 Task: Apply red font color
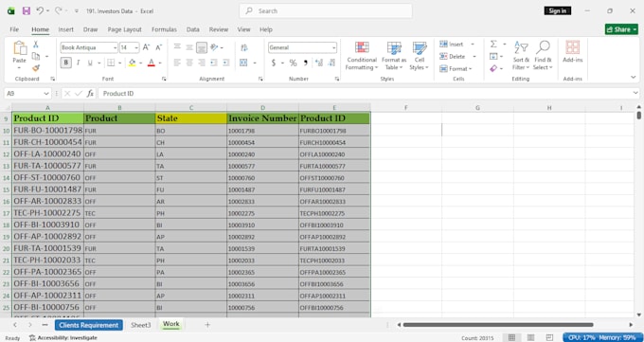click(152, 63)
